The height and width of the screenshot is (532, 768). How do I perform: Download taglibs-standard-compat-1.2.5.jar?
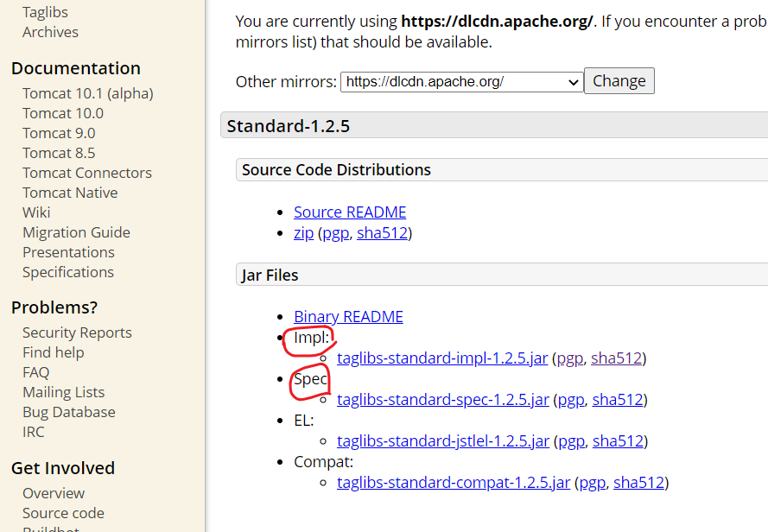click(x=454, y=483)
